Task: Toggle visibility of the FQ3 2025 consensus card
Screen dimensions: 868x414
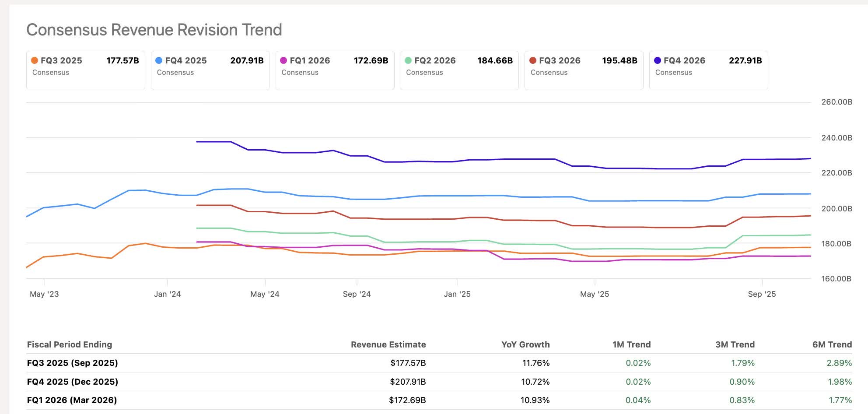Action: click(85, 70)
